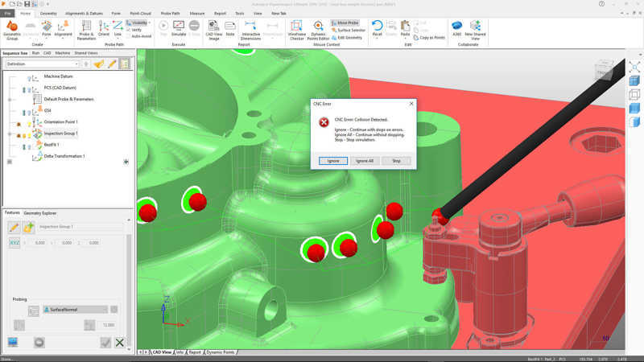The width and height of the screenshot is (644, 362).
Task: Select BestFit 1 in the sequence tree
Action: pos(53,145)
